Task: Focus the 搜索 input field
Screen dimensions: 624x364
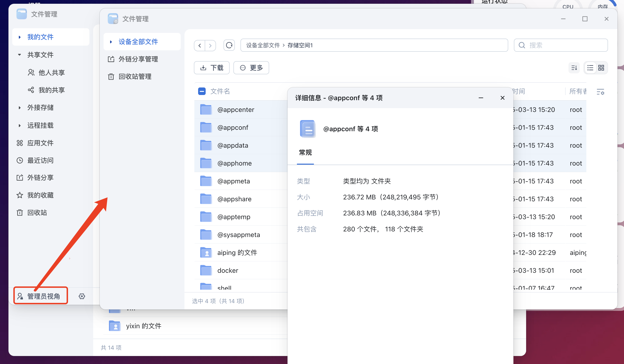Action: [561, 45]
